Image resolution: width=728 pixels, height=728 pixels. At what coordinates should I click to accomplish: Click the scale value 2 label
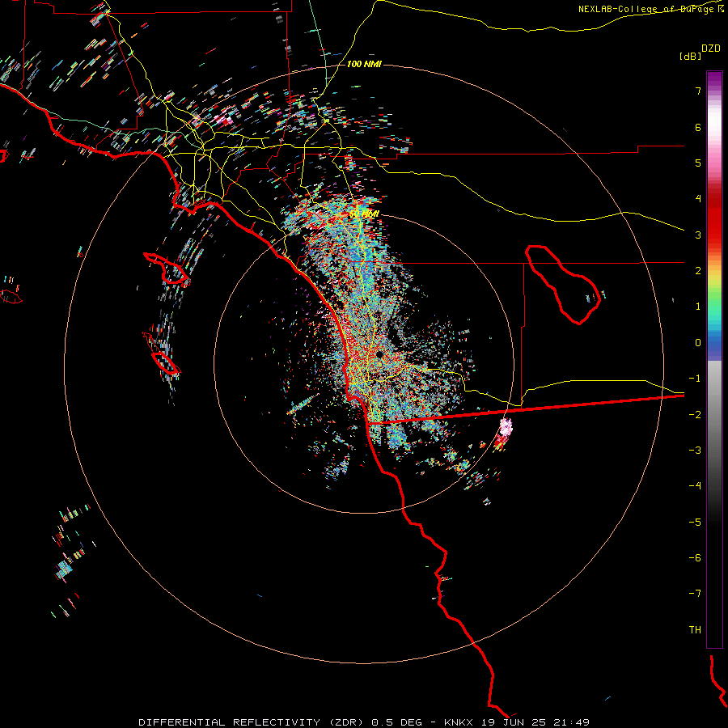698,271
